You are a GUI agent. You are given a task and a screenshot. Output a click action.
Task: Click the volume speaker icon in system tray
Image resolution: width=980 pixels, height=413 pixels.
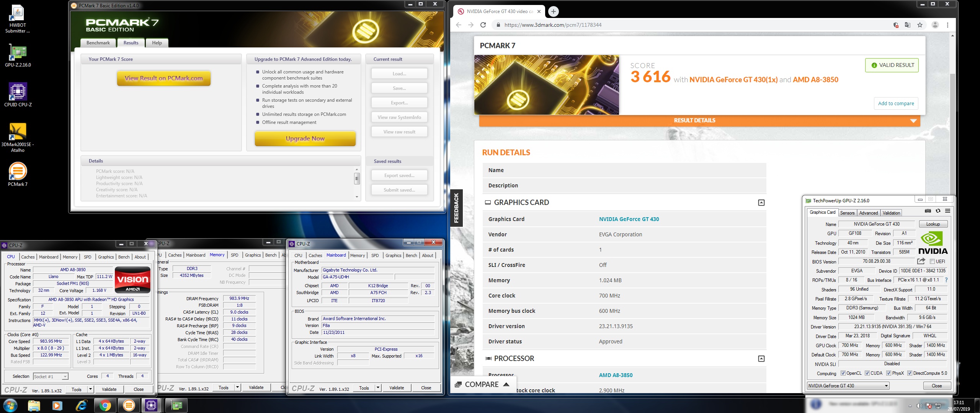(x=919, y=406)
